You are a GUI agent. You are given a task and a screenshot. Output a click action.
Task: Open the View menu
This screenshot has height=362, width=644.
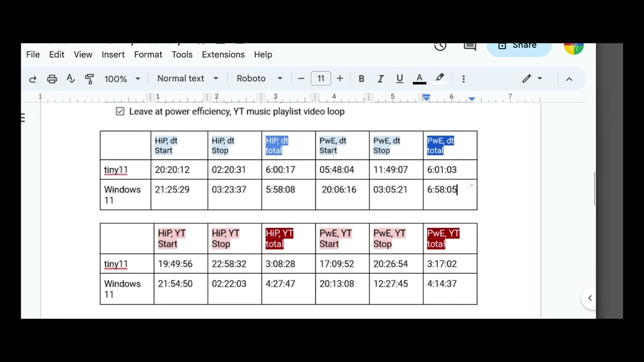click(x=83, y=54)
